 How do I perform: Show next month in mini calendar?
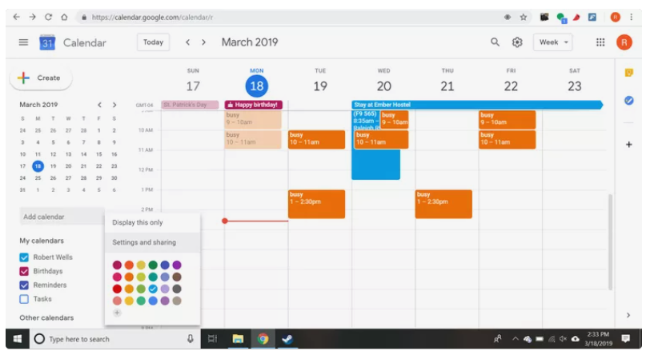(115, 105)
